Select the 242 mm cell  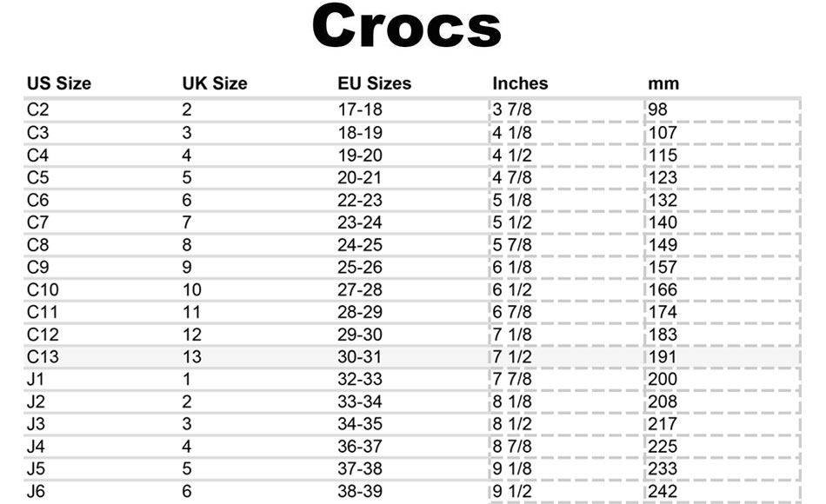[x=663, y=491]
